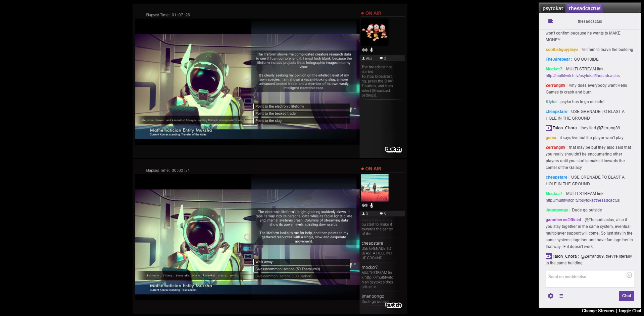Select 'Point to the electronic lifeform' option
Screen dimensions: 644x316
[302, 107]
